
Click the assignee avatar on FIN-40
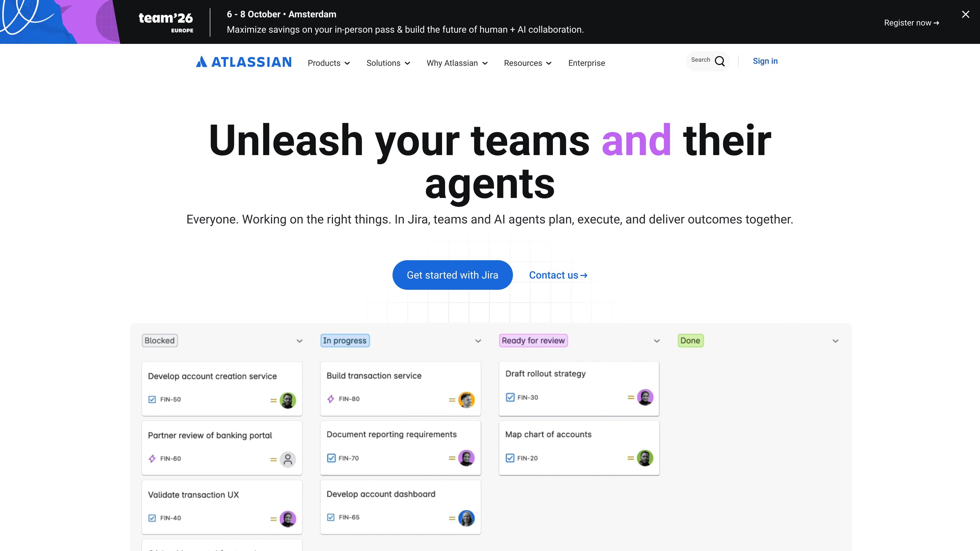click(288, 519)
